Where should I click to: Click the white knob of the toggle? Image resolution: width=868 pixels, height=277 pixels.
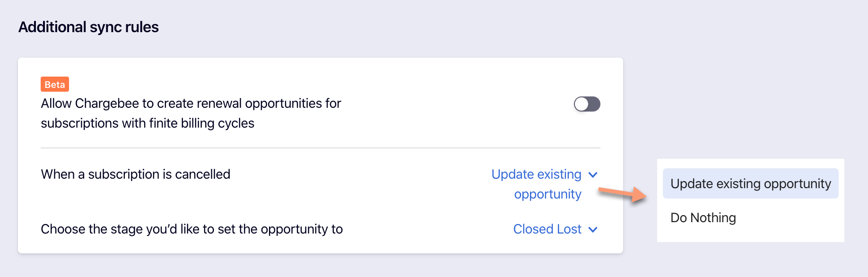click(x=582, y=104)
